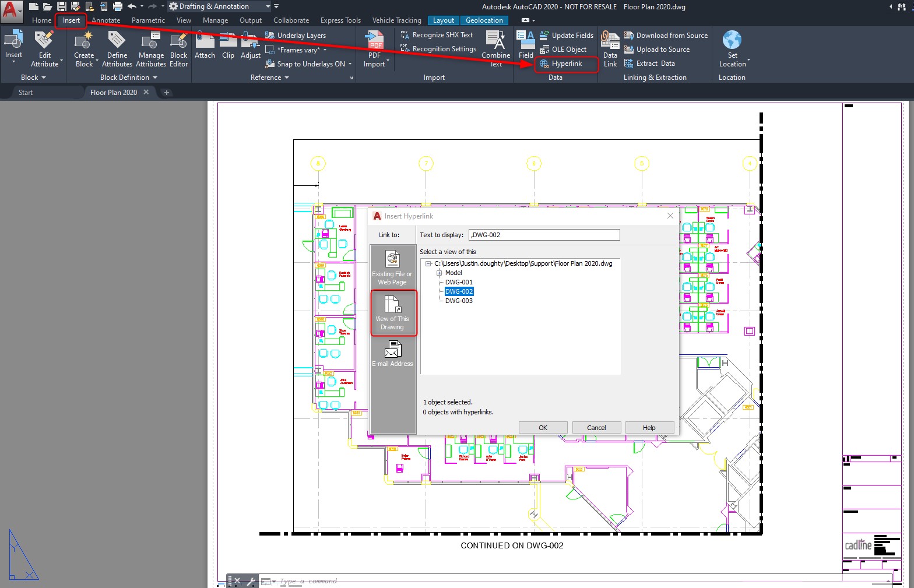Click the OLE Object tool
This screenshot has width=914, height=588.
coord(563,50)
